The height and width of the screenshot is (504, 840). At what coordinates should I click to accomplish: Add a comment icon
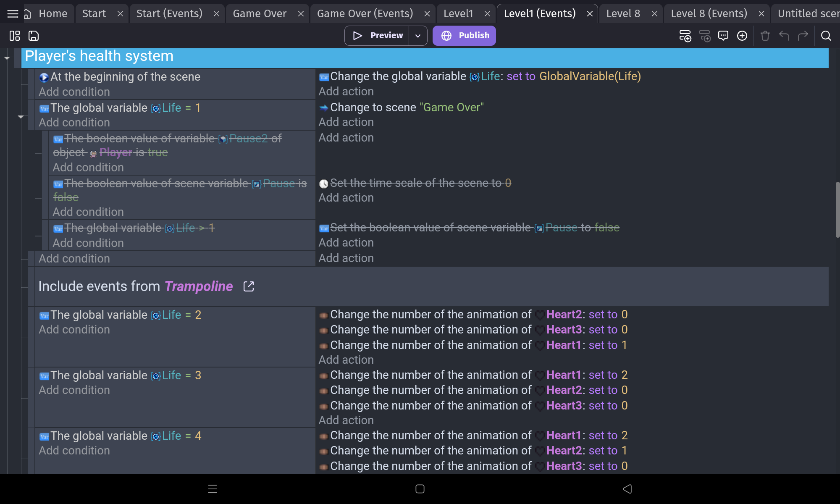click(723, 36)
